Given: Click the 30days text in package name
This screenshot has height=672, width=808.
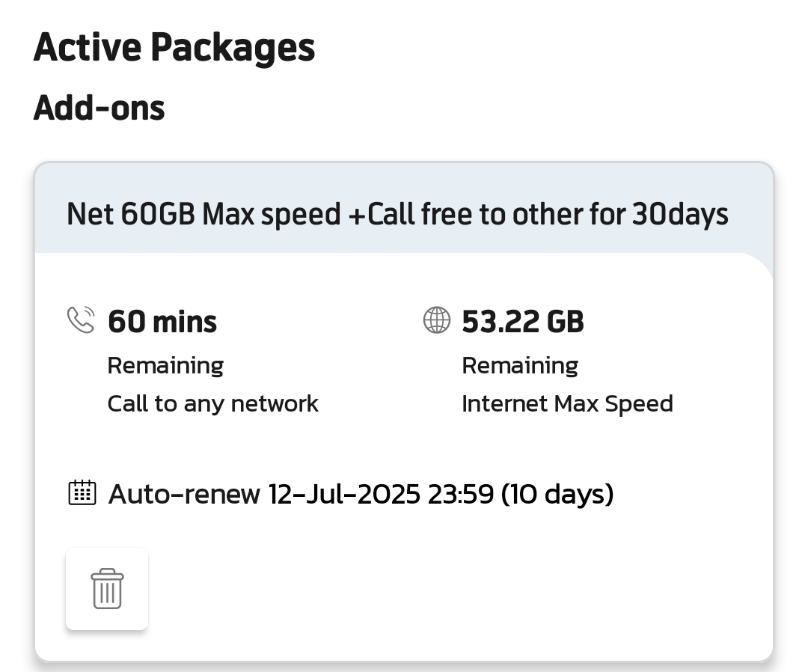Looking at the screenshot, I should click(680, 214).
